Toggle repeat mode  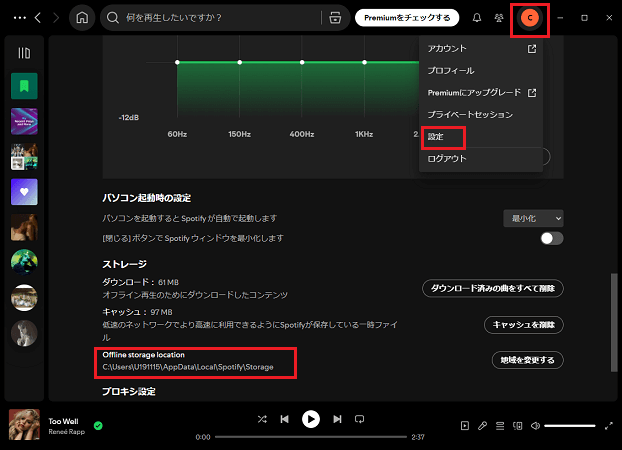point(359,419)
